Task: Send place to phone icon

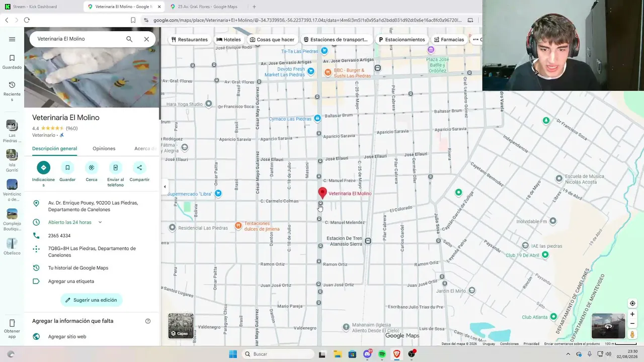Action: click(x=115, y=167)
